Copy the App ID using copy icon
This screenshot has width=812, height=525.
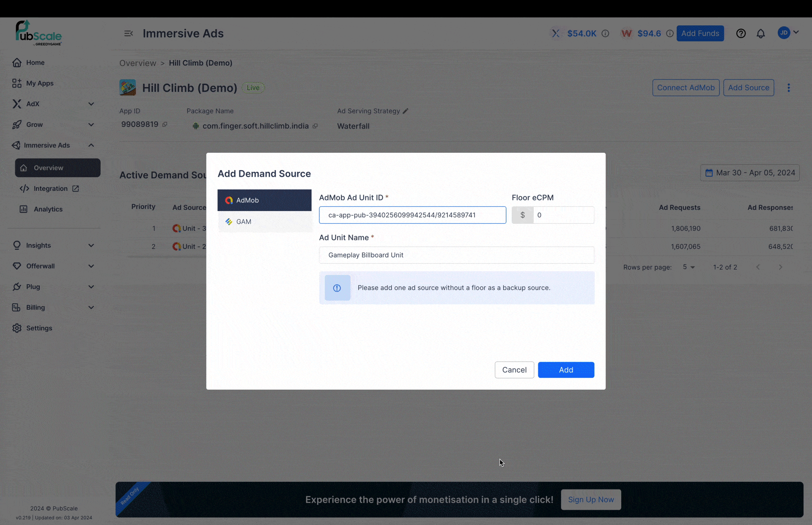pyautogui.click(x=165, y=124)
